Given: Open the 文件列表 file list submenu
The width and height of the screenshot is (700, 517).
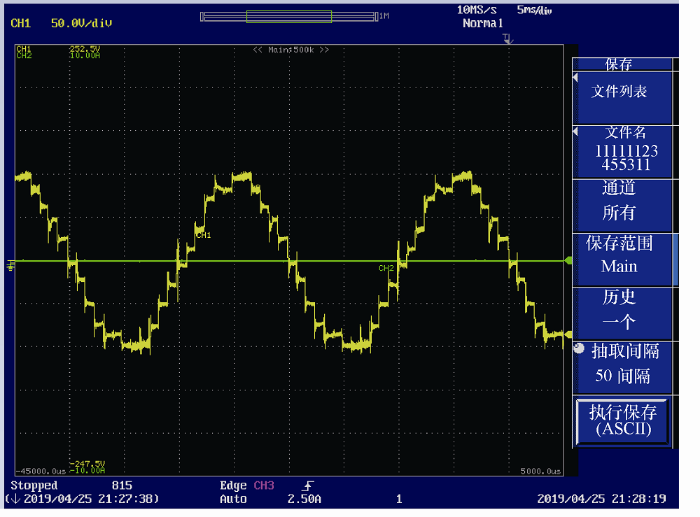Looking at the screenshot, I should click(620, 91).
